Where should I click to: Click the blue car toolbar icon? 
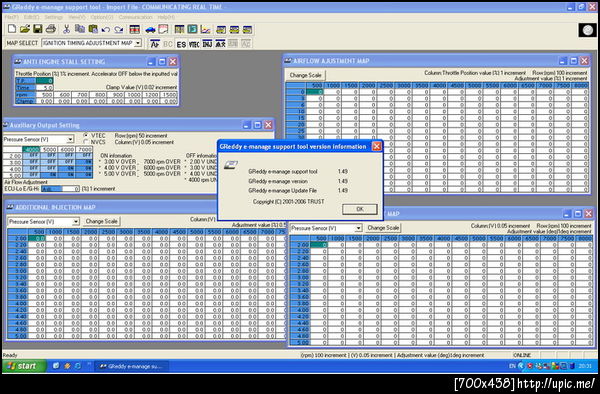(x=150, y=29)
